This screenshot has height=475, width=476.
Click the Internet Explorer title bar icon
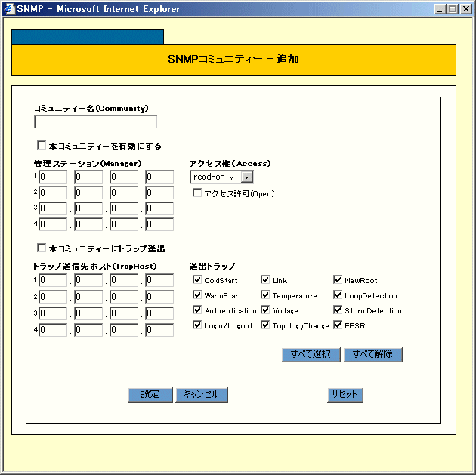coord(9,9)
